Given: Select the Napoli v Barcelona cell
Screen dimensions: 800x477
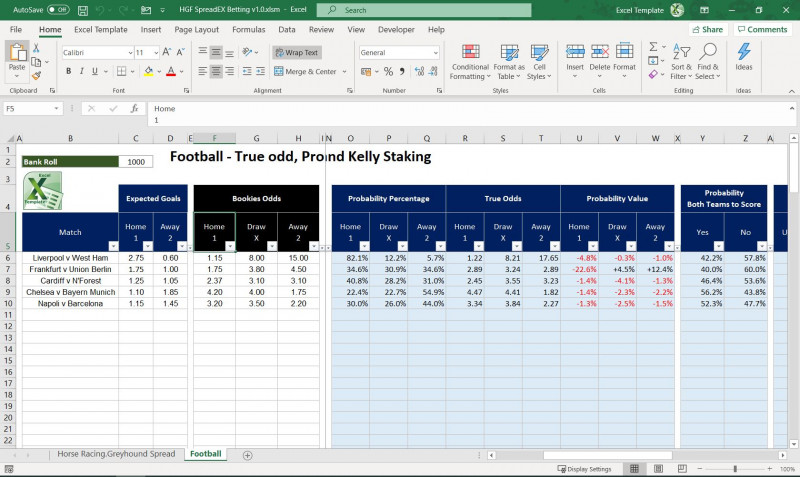Looking at the screenshot, I should pyautogui.click(x=70, y=304).
